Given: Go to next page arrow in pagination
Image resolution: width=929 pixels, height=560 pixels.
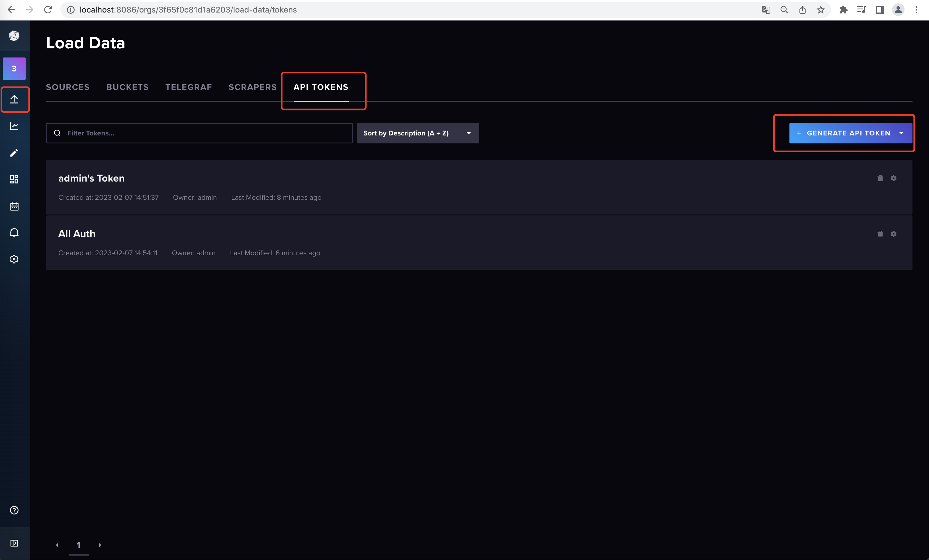Looking at the screenshot, I should (x=100, y=545).
